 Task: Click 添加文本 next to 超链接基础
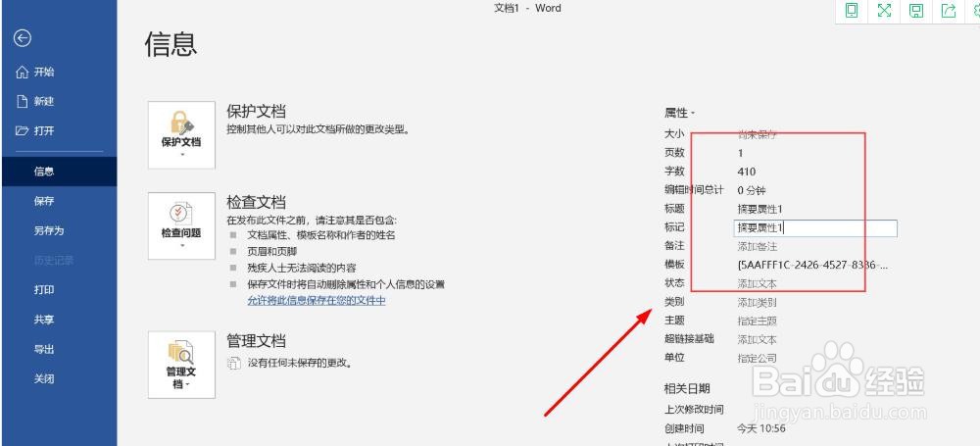pos(758,340)
